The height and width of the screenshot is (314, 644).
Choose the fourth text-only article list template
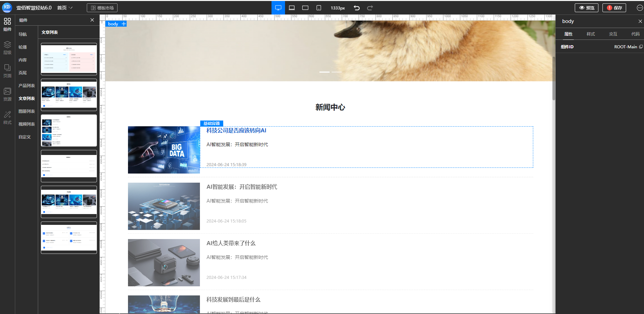coord(69,166)
